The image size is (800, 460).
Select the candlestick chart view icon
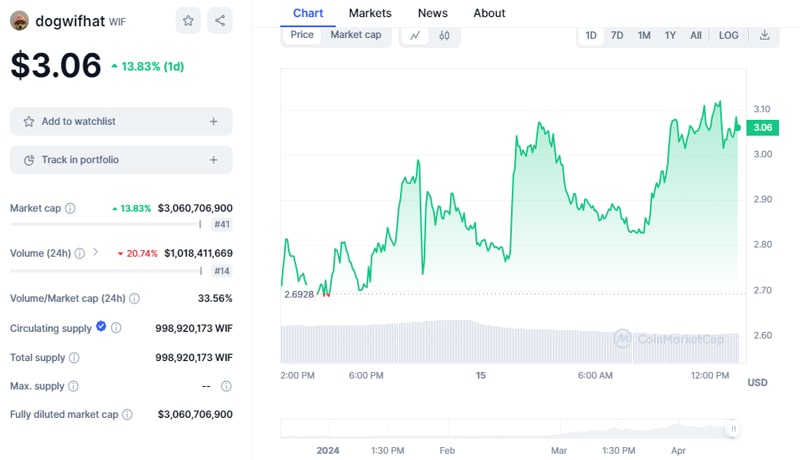tap(444, 35)
